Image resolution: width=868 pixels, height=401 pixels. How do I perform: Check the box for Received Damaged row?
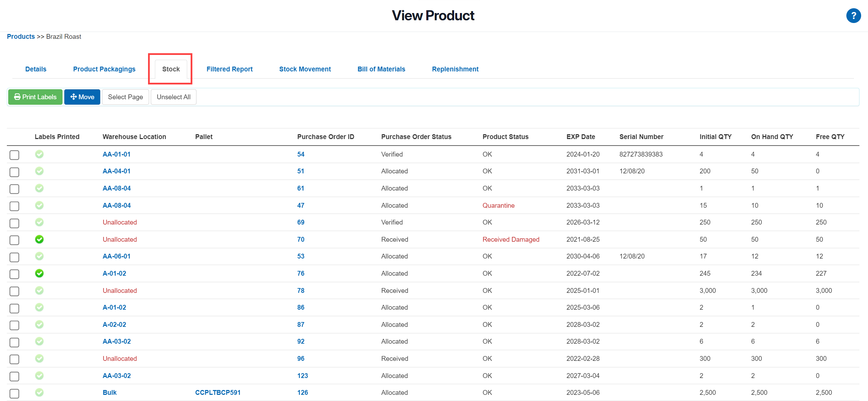point(14,240)
